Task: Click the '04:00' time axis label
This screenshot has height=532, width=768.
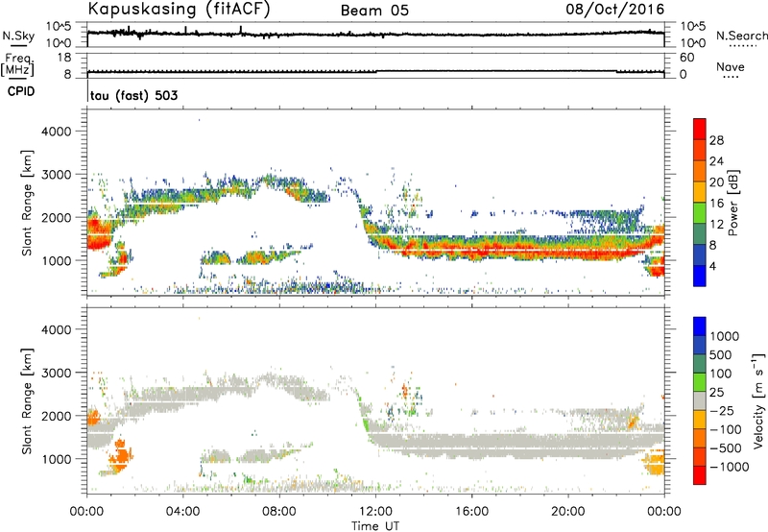Action: [x=183, y=512]
